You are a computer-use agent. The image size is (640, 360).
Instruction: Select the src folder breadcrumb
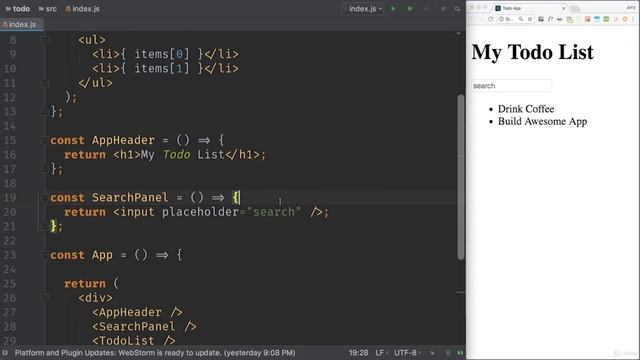(48, 9)
